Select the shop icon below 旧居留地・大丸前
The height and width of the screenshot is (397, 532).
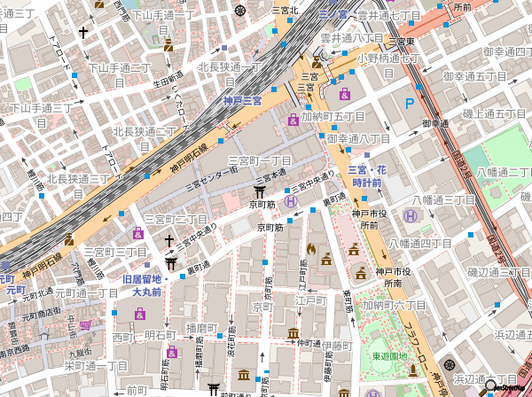coord(140,313)
